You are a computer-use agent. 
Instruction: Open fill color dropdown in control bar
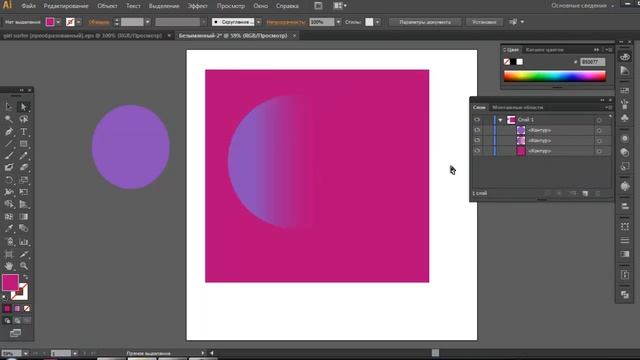pos(58,22)
